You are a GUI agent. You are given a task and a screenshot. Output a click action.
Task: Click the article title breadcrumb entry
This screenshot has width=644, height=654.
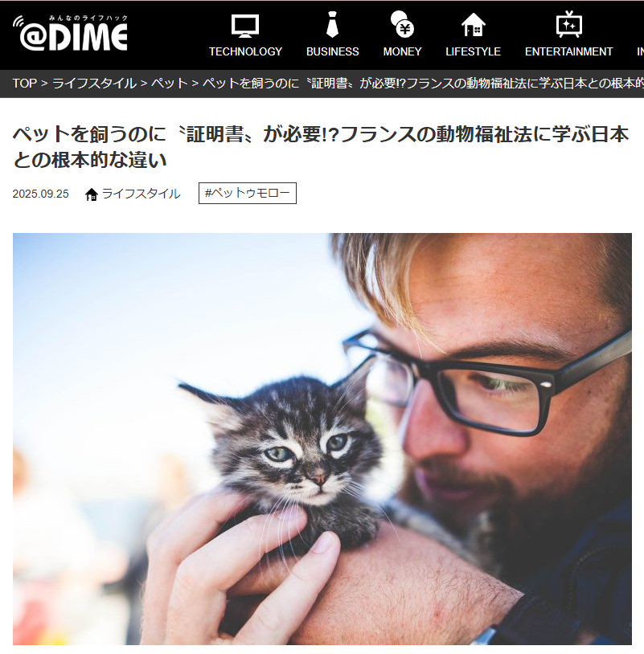(x=423, y=84)
